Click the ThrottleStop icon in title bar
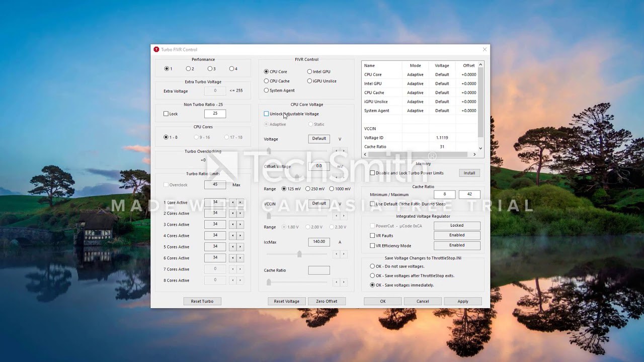The width and height of the screenshot is (644, 362). click(x=156, y=49)
